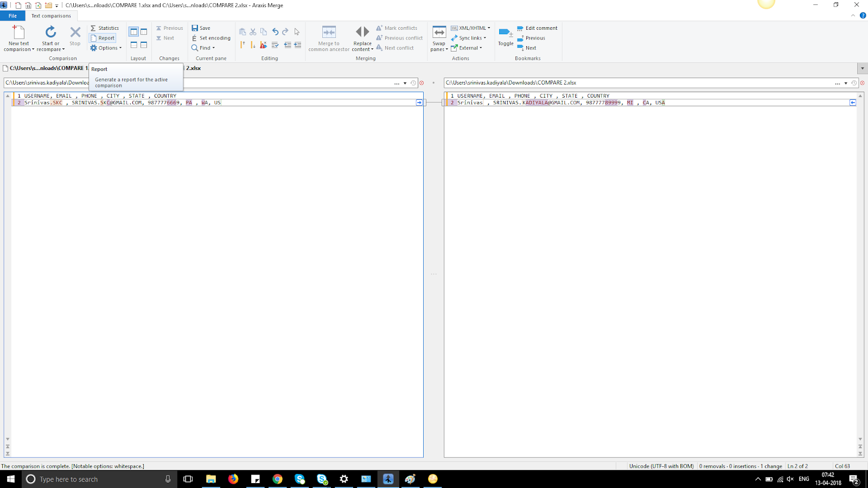Image resolution: width=868 pixels, height=488 pixels.
Task: Click merge-right arrow on left pane line 2
Action: pos(419,102)
